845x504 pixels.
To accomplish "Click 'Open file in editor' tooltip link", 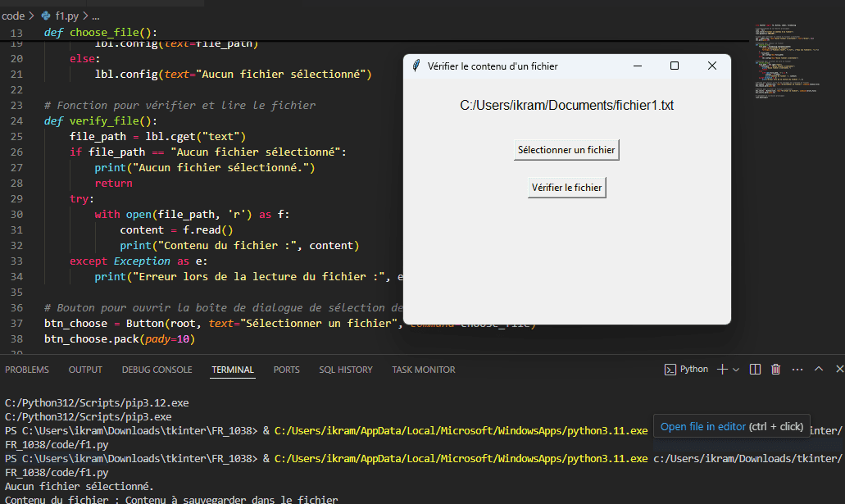I will (703, 426).
